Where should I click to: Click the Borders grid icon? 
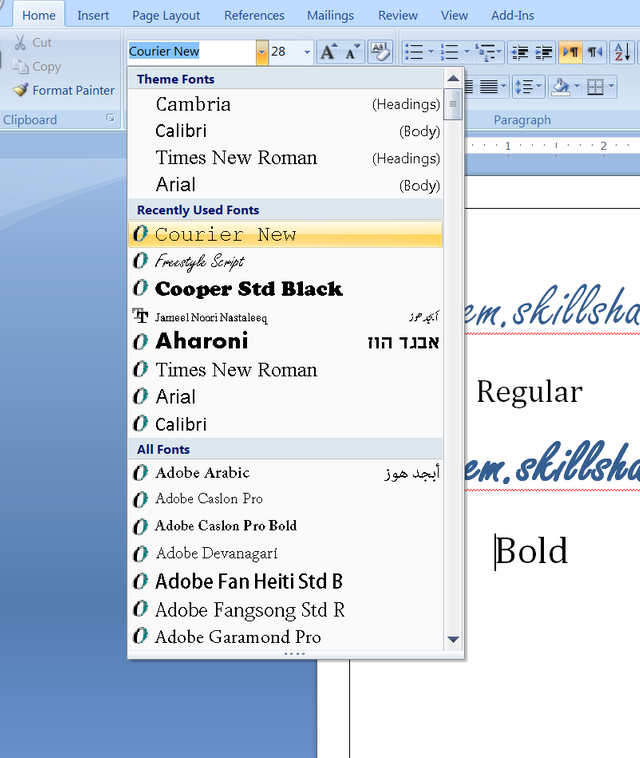[x=595, y=87]
